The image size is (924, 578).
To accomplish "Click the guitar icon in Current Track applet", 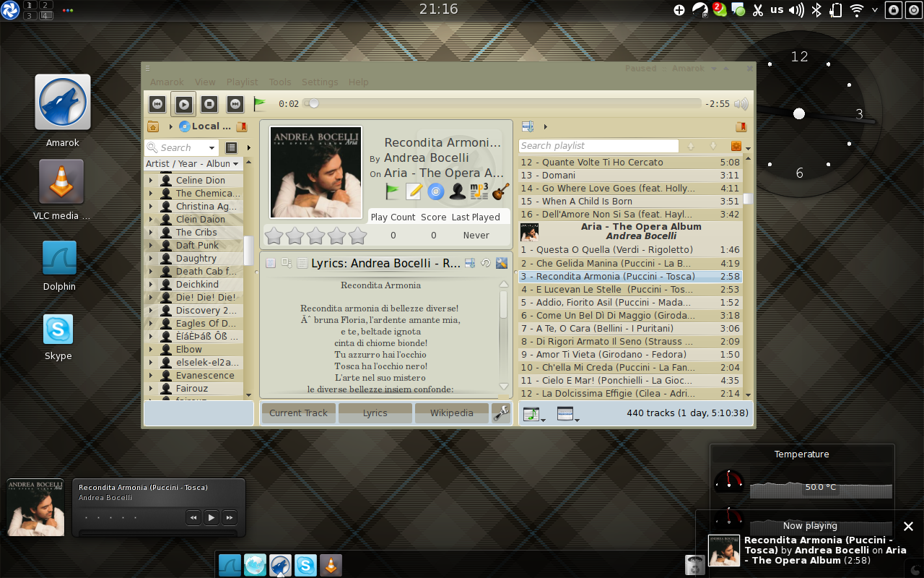I will (x=501, y=191).
